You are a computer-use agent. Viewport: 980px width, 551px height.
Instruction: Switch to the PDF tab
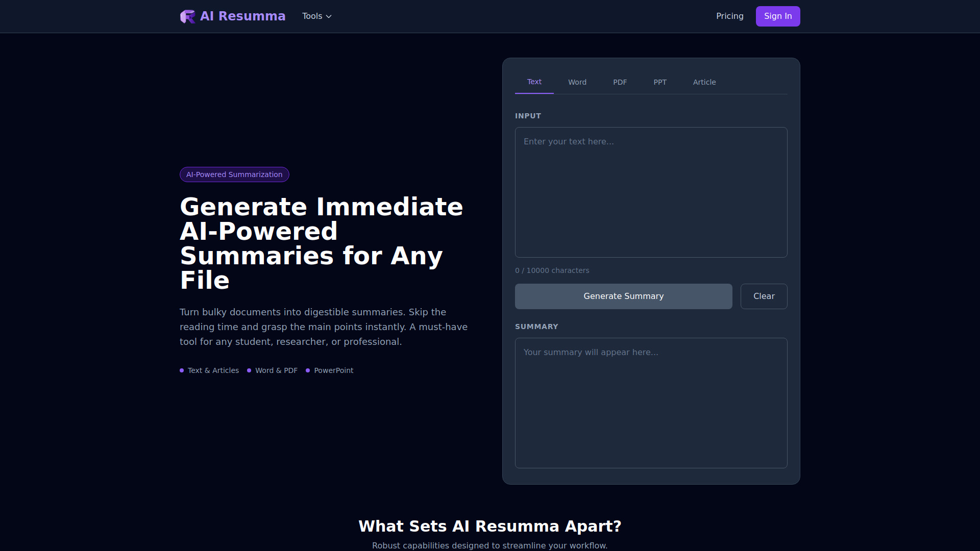click(620, 82)
